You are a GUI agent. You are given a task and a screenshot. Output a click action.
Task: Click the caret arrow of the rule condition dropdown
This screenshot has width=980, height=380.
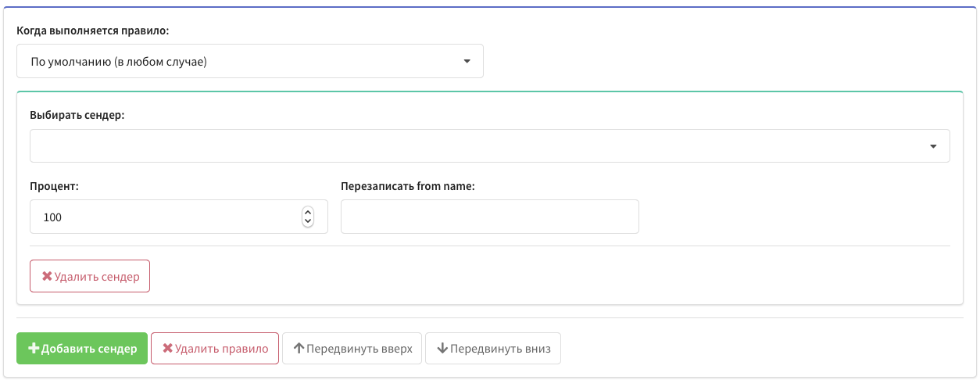click(x=467, y=61)
